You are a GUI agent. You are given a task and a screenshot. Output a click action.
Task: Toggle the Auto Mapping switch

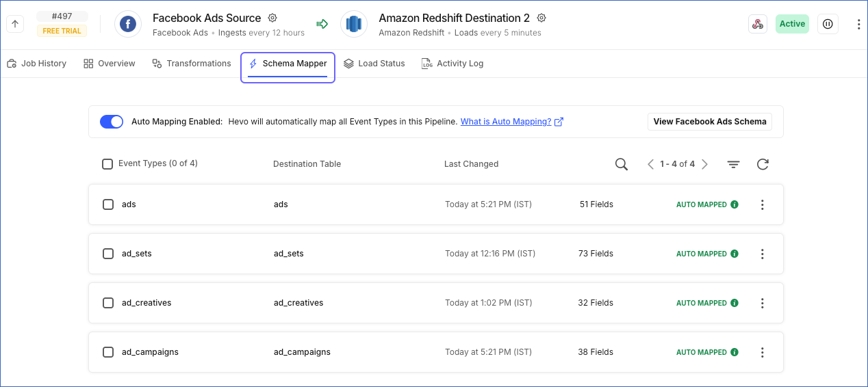coord(112,122)
